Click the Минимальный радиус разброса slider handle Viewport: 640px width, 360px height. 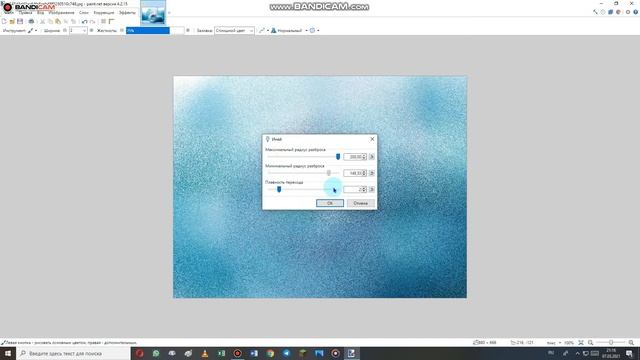pos(329,173)
